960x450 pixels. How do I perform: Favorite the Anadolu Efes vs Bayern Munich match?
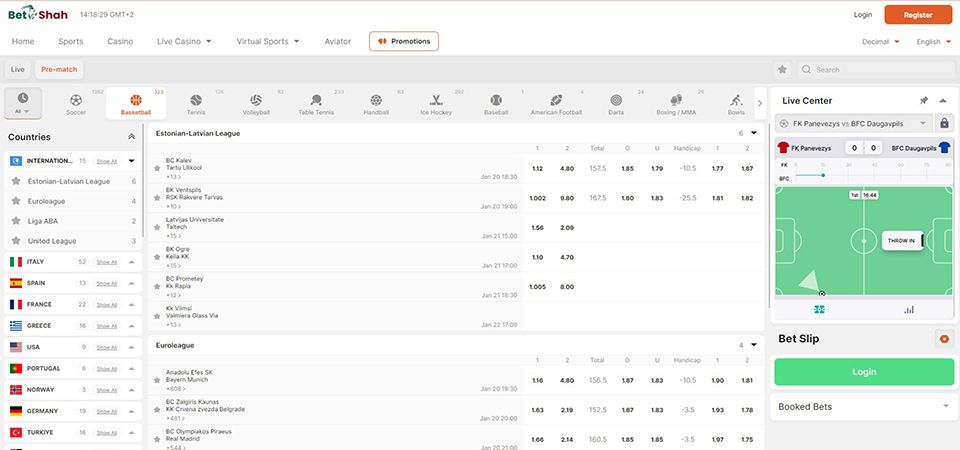point(157,380)
